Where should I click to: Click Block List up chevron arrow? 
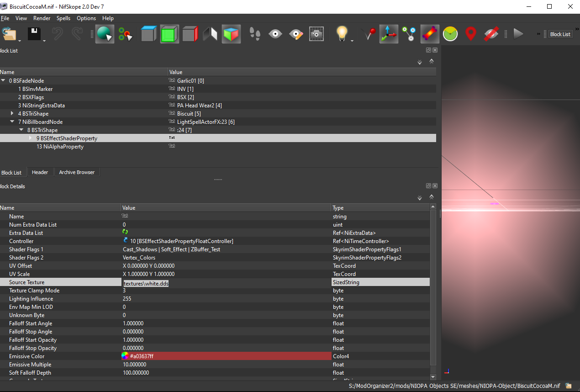pos(431,61)
